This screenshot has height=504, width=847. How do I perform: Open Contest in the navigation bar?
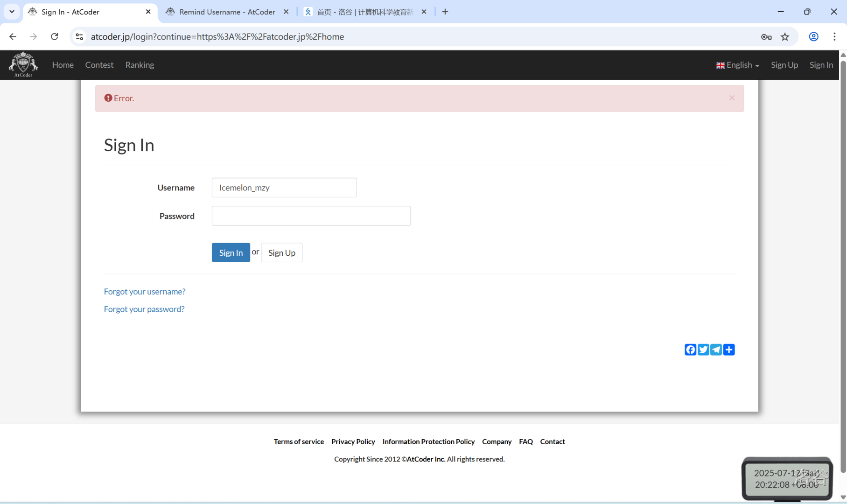coord(99,65)
